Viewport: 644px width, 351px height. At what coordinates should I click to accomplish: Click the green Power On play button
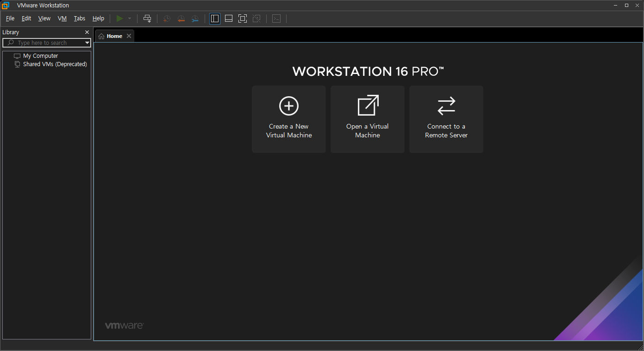(x=119, y=18)
